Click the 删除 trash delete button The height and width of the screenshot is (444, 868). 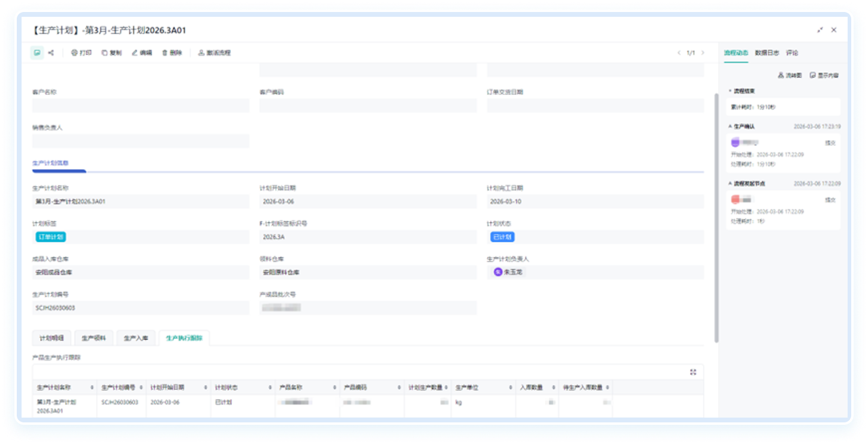click(171, 53)
